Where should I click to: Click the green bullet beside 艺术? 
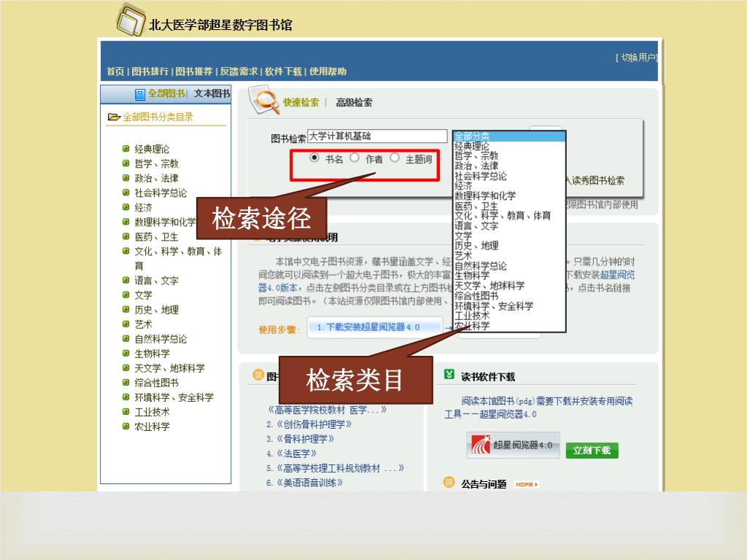[x=125, y=324]
